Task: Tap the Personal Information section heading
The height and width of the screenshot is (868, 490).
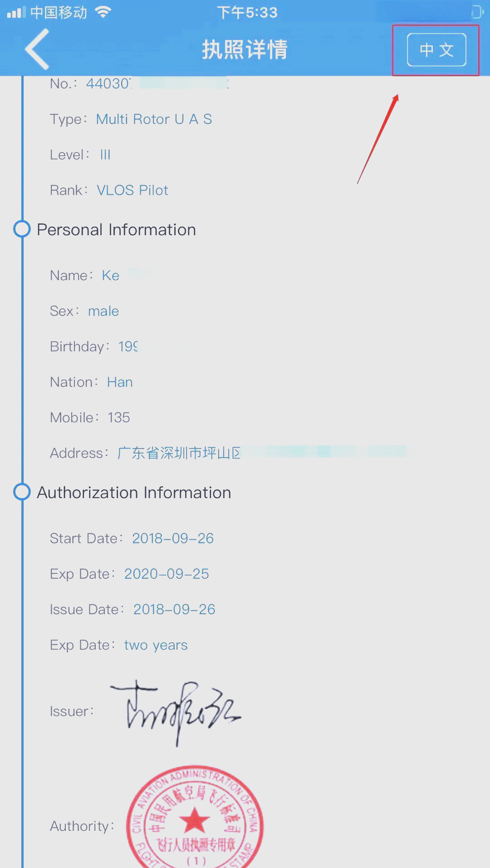Action: point(116,230)
